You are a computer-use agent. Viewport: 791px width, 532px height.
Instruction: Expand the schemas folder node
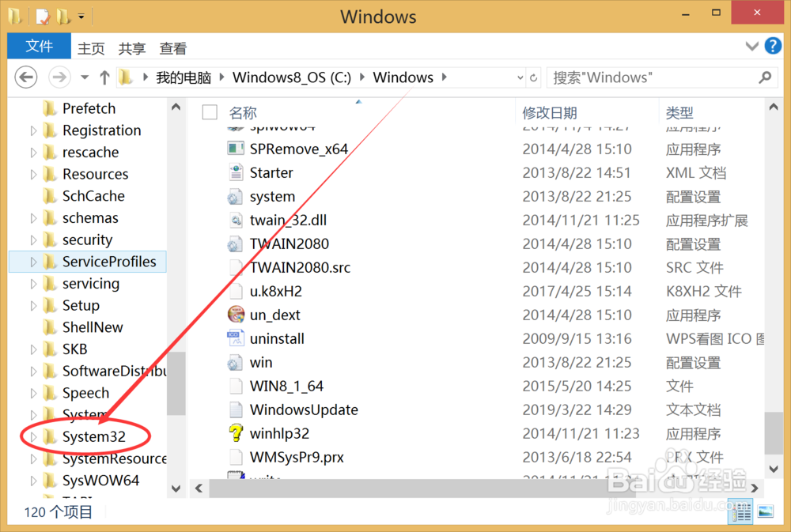pos(33,218)
